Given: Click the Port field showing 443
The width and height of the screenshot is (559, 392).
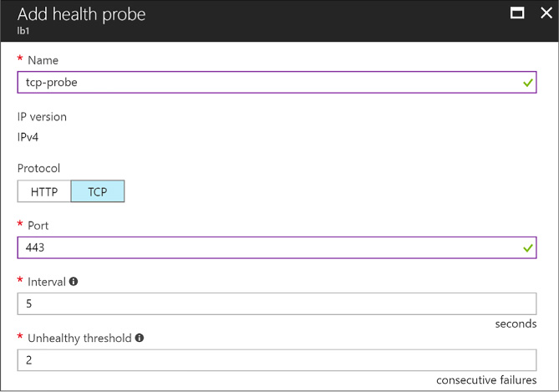Looking at the screenshot, I should point(277,247).
